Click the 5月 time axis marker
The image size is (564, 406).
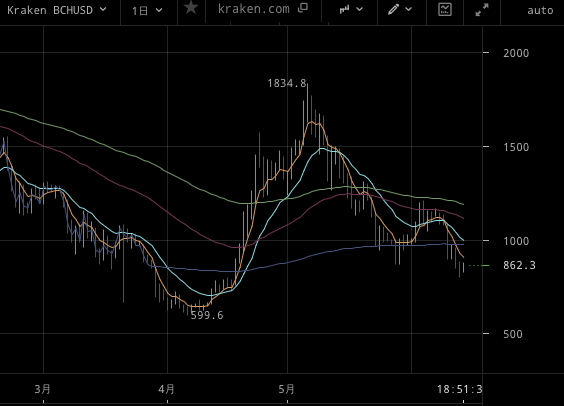click(287, 389)
